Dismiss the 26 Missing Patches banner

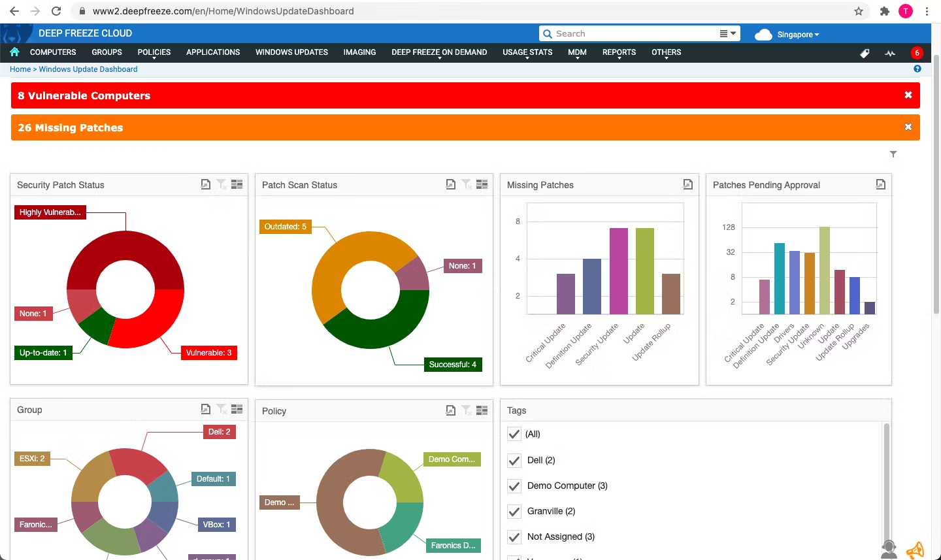[908, 127]
